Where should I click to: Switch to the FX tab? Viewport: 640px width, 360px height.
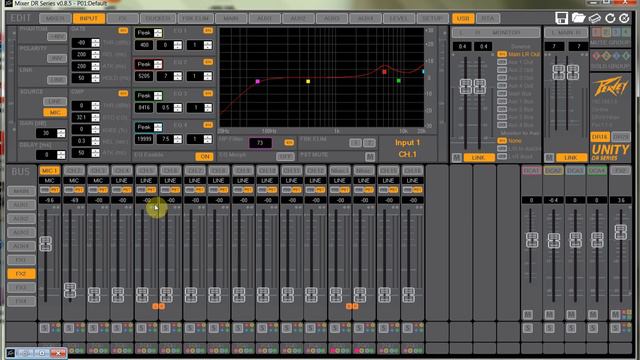click(122, 18)
